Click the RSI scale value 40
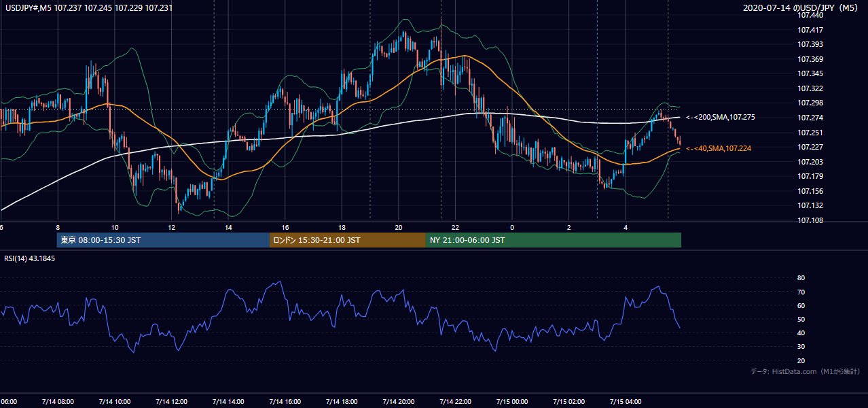The image size is (868, 408). 801,333
